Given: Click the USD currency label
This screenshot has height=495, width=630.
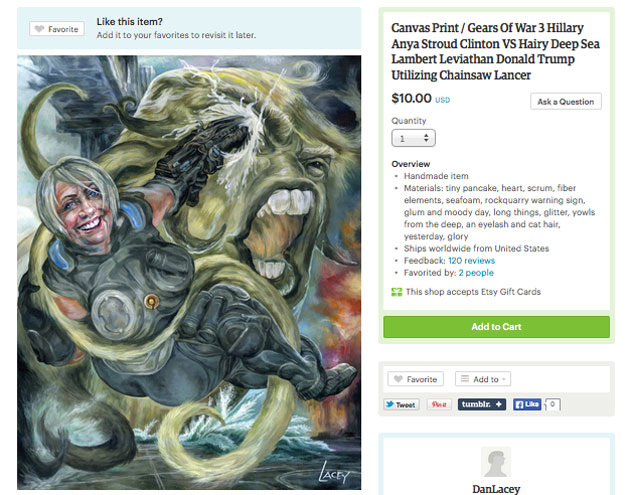Looking at the screenshot, I should pos(443,100).
